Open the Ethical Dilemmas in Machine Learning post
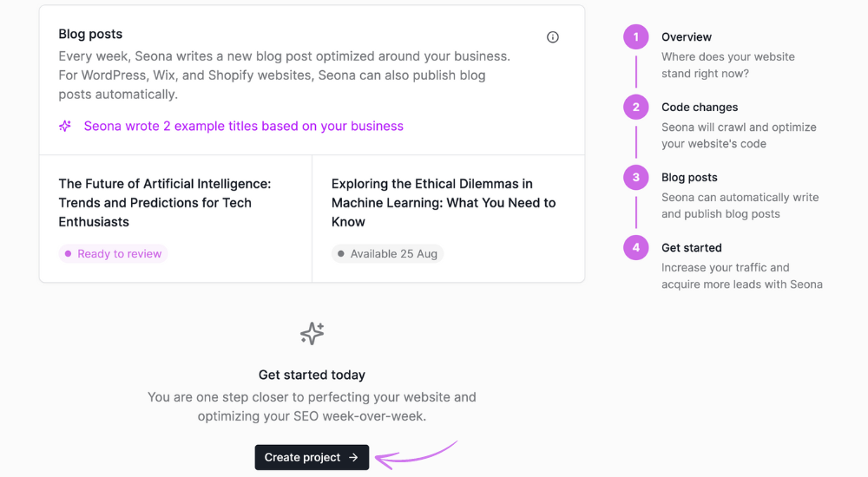 click(444, 203)
